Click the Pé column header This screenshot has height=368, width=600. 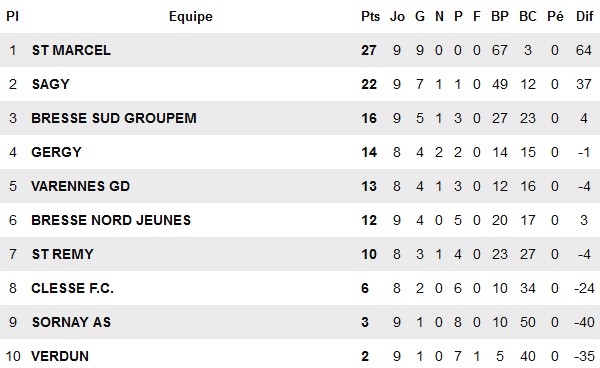(x=555, y=16)
